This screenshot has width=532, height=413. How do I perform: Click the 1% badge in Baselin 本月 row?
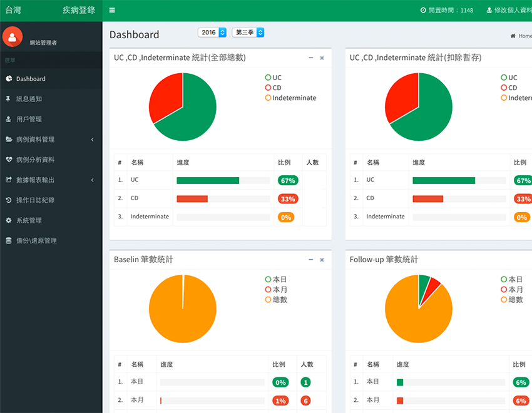click(280, 400)
